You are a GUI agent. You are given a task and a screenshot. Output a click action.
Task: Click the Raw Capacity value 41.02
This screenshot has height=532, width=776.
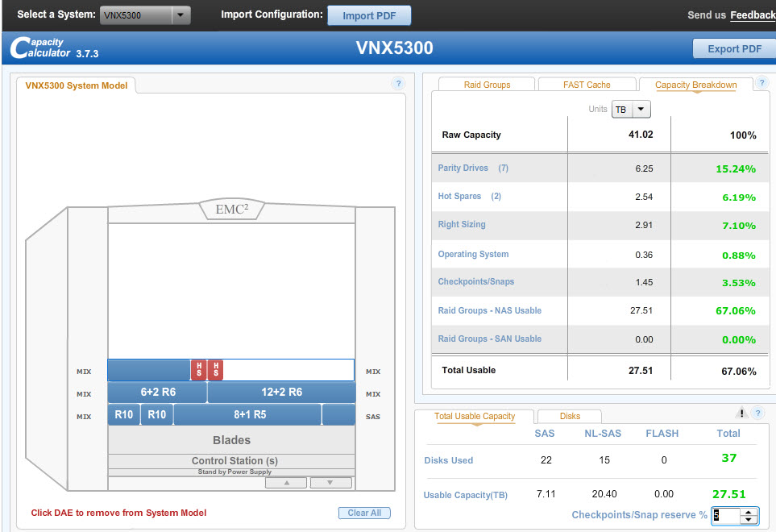click(x=641, y=135)
